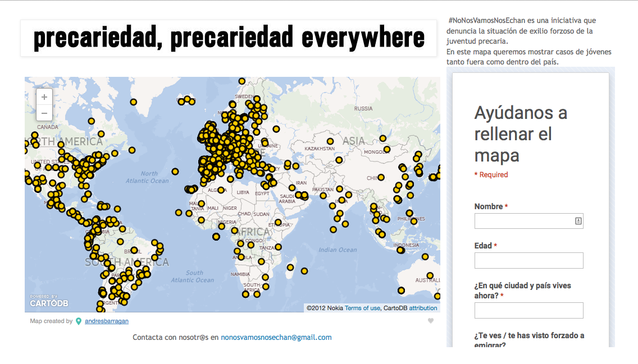
Task: Click the CartoDB logo on the map
Action: click(48, 301)
